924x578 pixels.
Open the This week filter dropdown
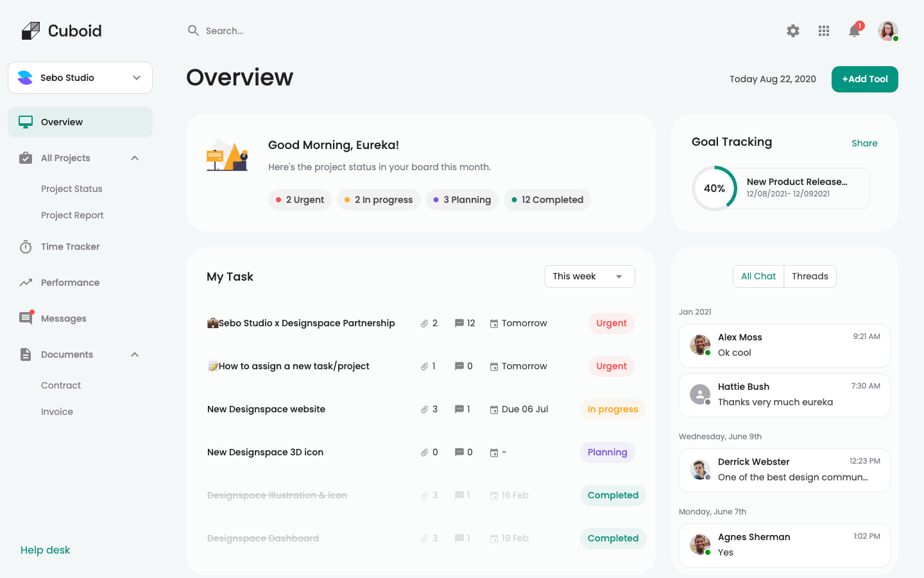[x=589, y=277]
